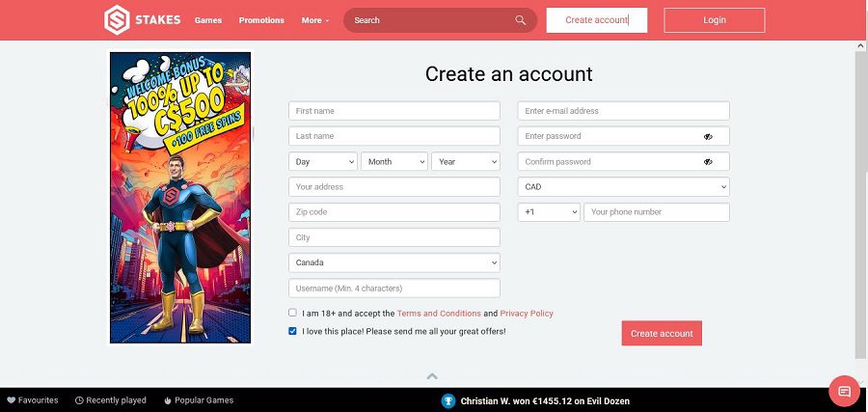Focus the e-mail address field

623,111
